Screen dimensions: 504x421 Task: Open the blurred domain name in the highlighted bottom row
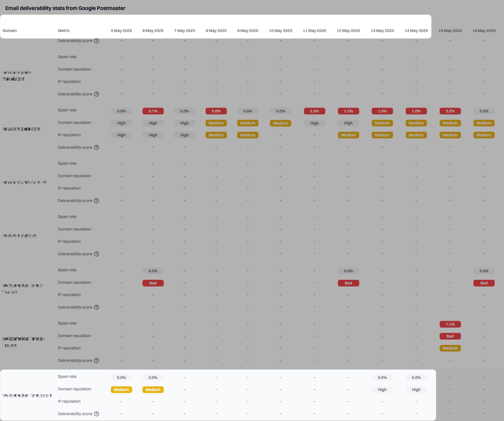coord(27,395)
